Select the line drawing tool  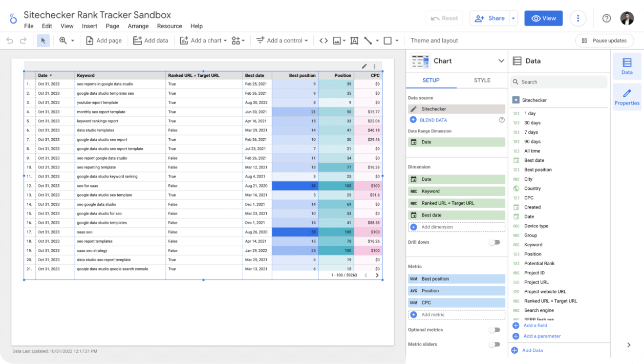(x=368, y=40)
